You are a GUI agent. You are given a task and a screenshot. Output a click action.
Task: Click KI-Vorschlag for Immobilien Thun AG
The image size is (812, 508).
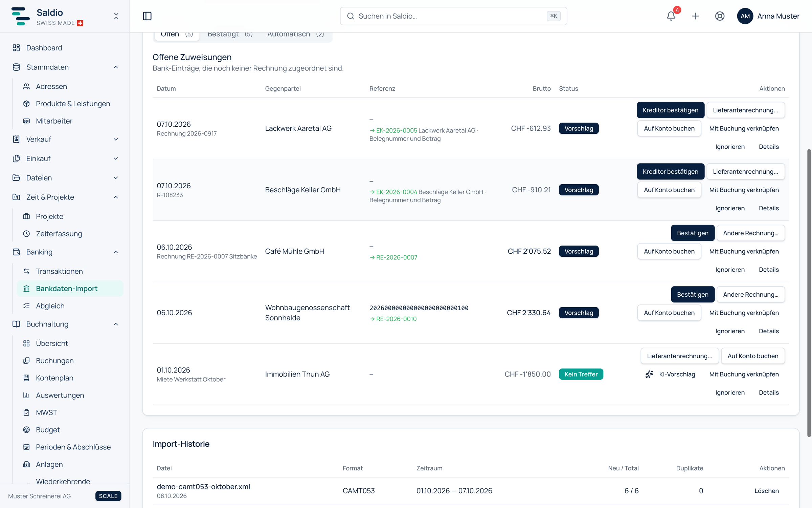pyautogui.click(x=670, y=374)
